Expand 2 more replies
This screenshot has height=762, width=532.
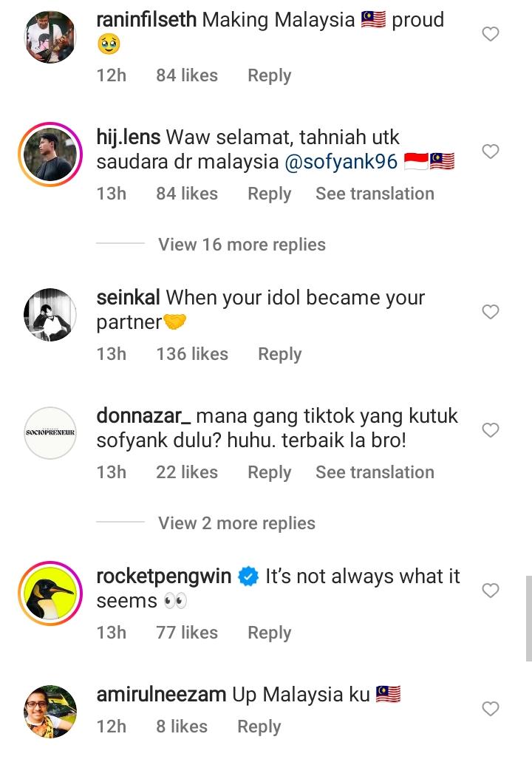[x=236, y=523]
